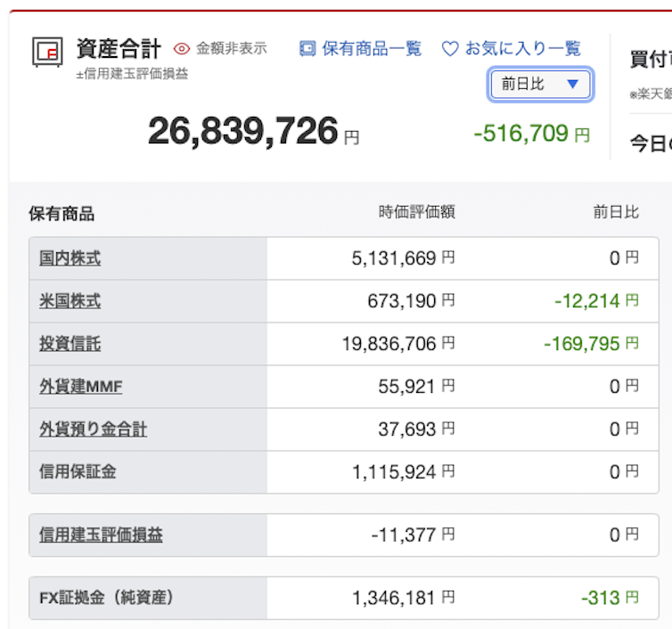Click the heart icon for お気に入り一覧

450,48
